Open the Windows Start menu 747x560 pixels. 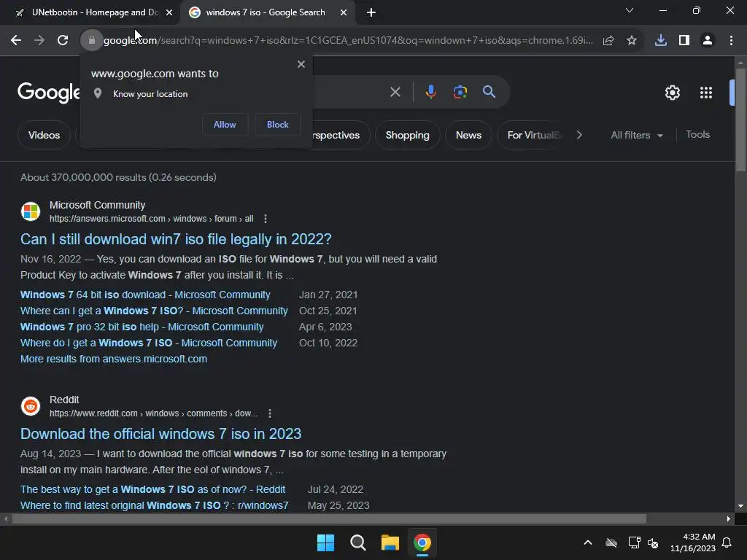pyautogui.click(x=326, y=542)
